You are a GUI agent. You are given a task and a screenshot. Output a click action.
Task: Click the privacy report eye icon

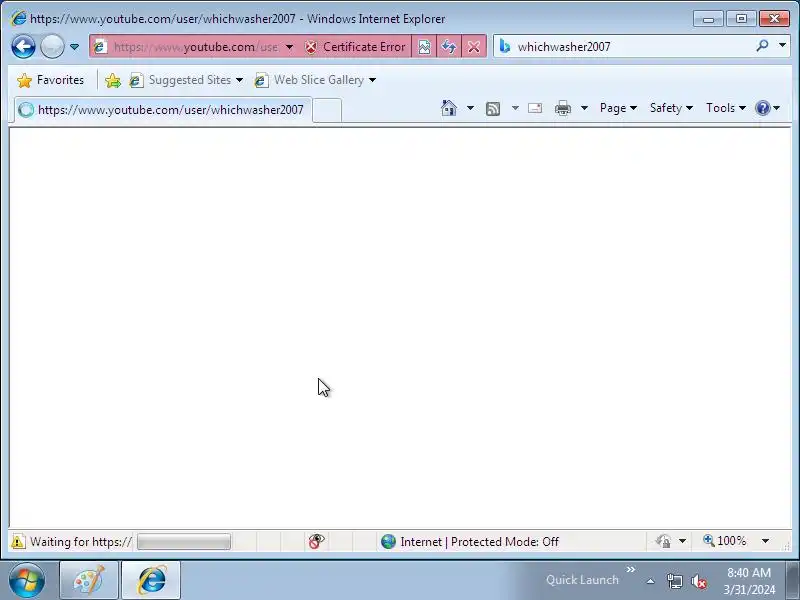click(x=316, y=541)
